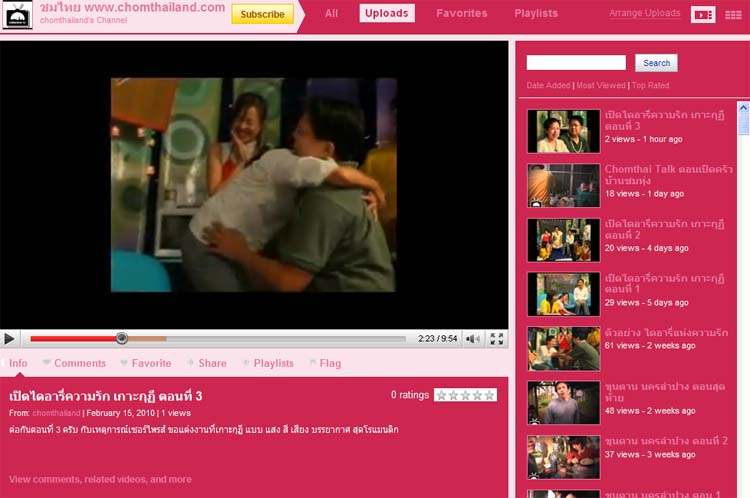
Task: Open the Favorite tab below player
Action: click(x=146, y=363)
